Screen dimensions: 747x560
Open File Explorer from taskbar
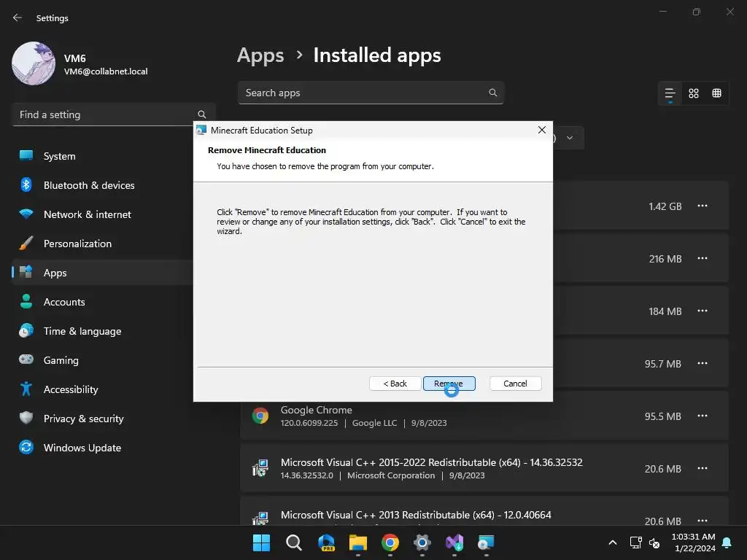pos(357,542)
